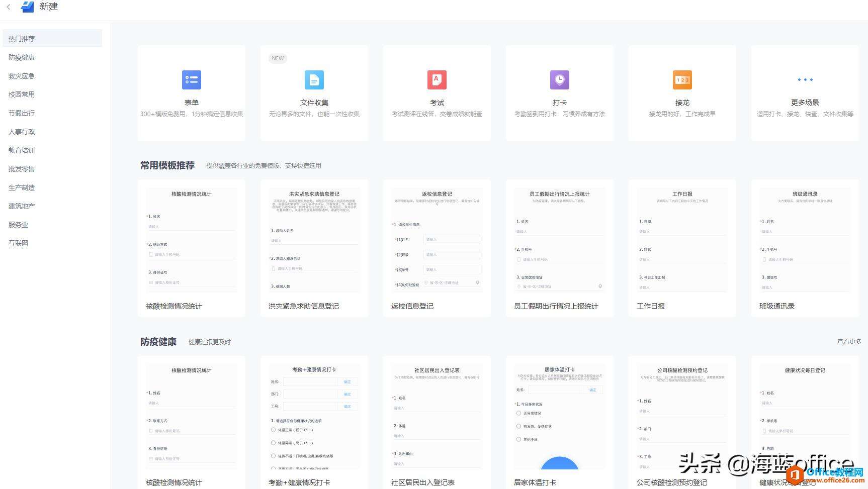Select 防疫健康 in the sidebar
Viewport: 868px width, 489px height.
pos(22,57)
